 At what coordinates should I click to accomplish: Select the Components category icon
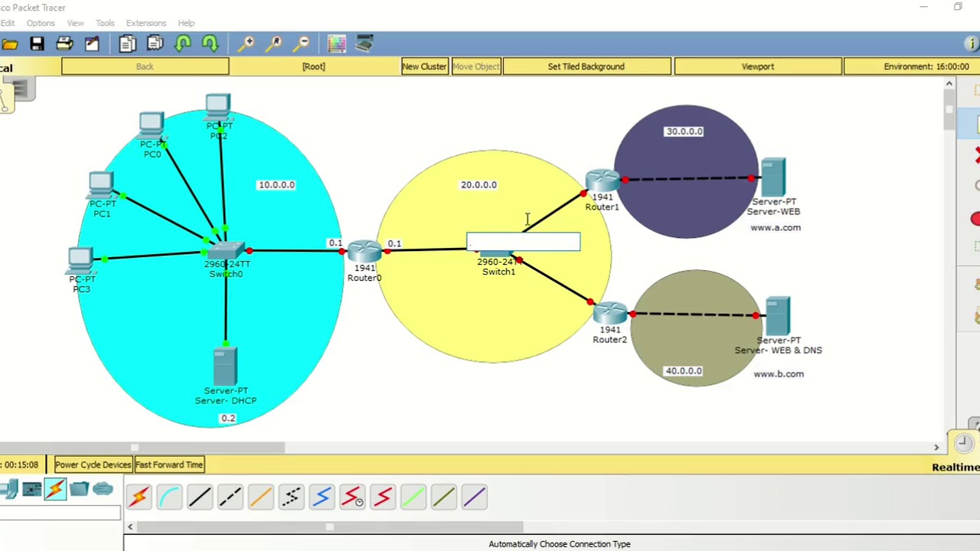(31, 489)
